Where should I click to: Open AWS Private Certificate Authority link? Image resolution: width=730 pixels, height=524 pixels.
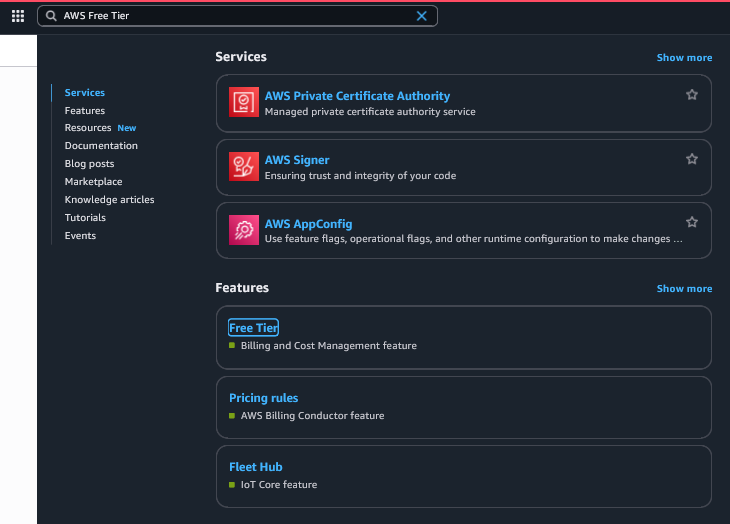pos(357,96)
